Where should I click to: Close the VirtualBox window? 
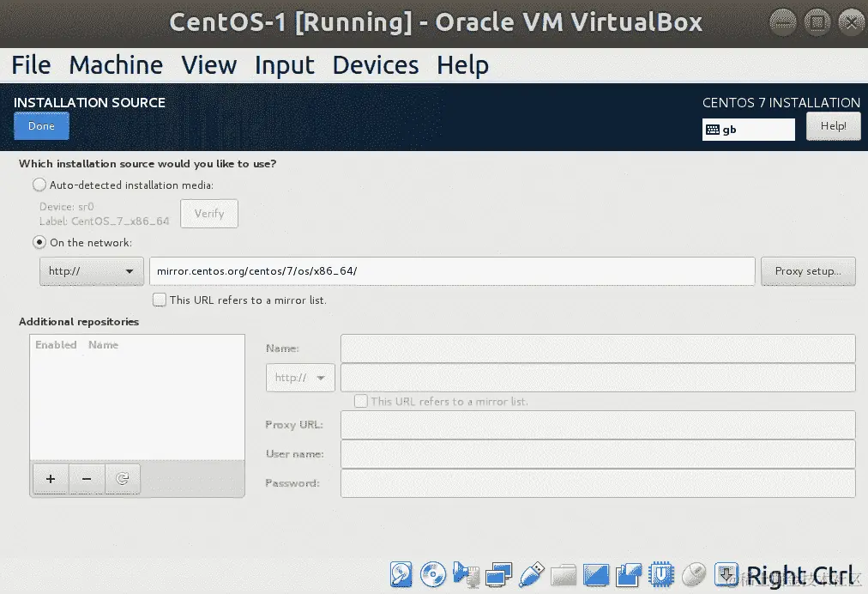coord(852,22)
